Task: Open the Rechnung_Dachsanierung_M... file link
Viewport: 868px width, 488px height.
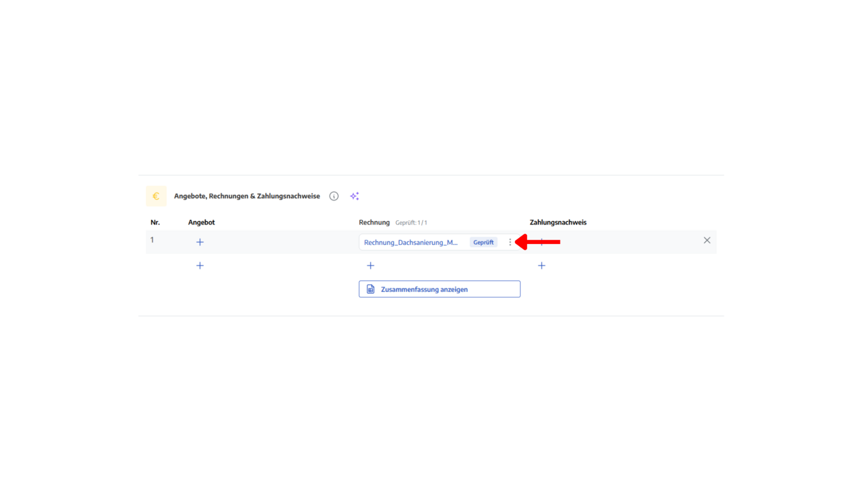Action: (x=411, y=242)
